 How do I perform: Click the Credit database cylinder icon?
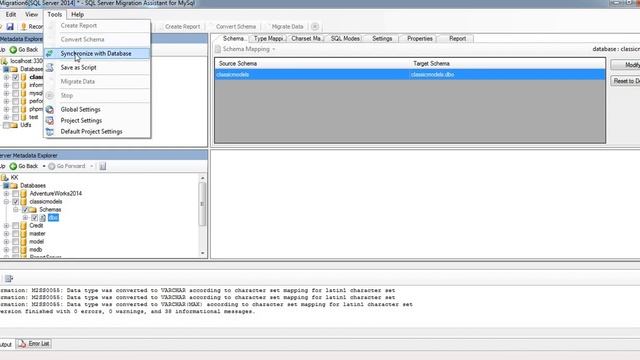coord(24,225)
